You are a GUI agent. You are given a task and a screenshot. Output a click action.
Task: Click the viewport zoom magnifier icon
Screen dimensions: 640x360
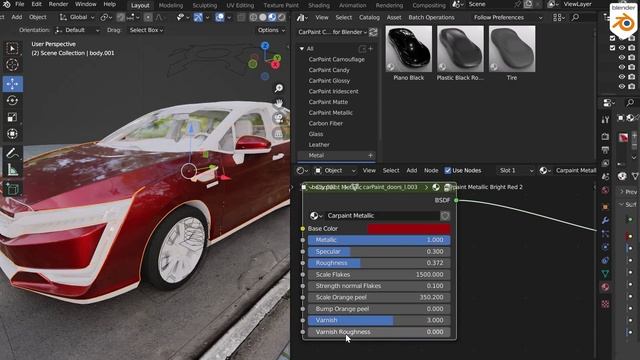pyautogui.click(x=279, y=88)
